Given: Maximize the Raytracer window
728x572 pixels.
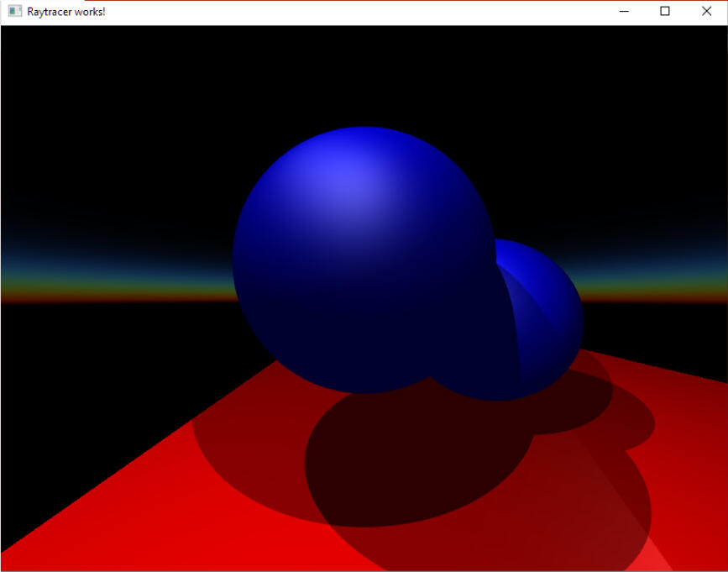Looking at the screenshot, I should point(665,12).
